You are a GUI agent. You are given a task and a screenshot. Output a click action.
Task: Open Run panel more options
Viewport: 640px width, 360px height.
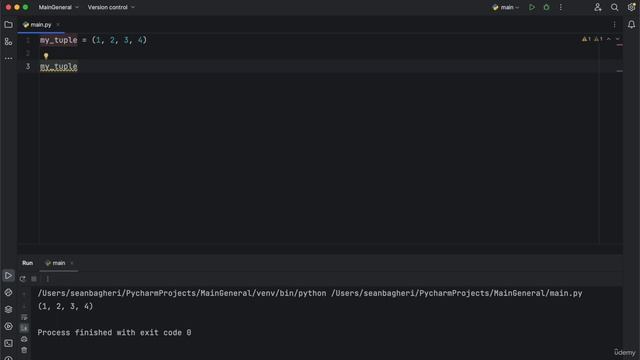click(47, 279)
